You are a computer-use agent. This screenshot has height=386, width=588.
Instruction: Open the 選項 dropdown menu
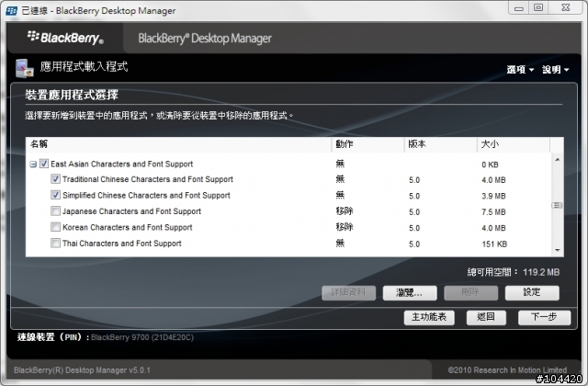click(520, 70)
